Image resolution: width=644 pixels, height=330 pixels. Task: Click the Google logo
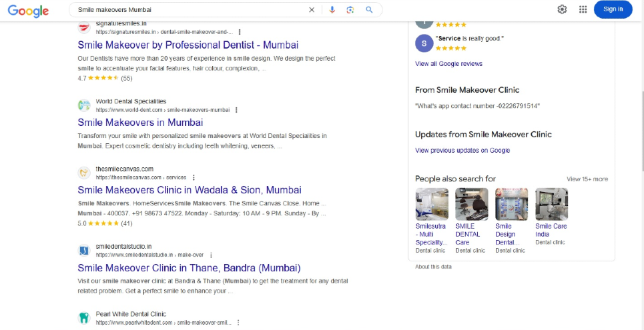click(28, 10)
